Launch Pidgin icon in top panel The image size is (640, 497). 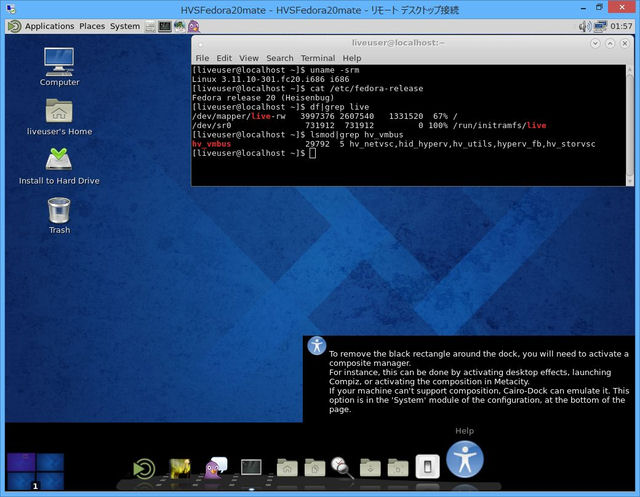[x=193, y=27]
